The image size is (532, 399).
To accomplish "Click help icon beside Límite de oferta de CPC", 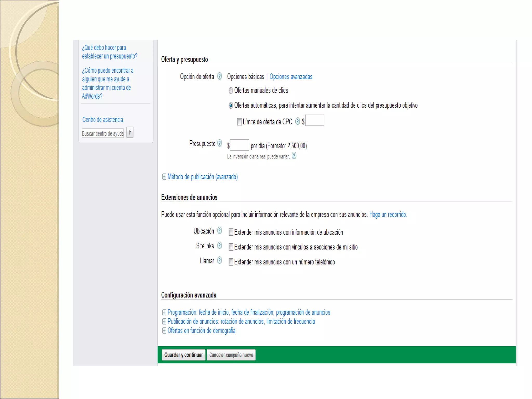I will click(297, 121).
